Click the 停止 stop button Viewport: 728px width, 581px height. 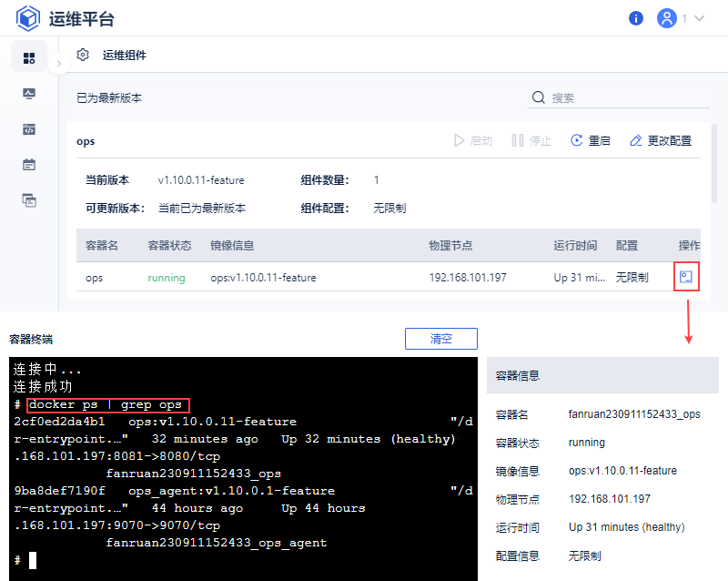click(x=531, y=140)
